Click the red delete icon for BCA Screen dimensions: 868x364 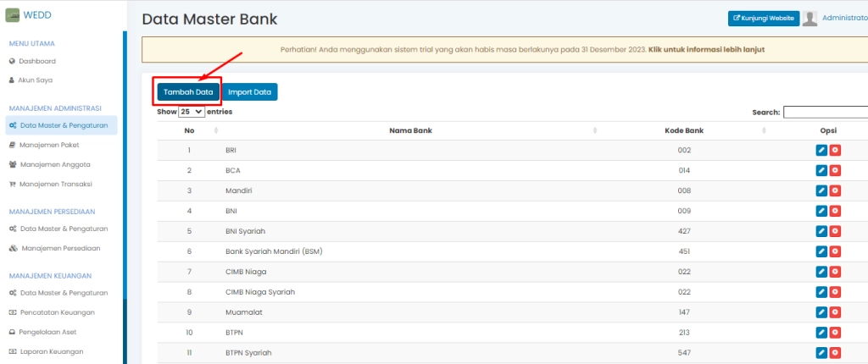[835, 170]
